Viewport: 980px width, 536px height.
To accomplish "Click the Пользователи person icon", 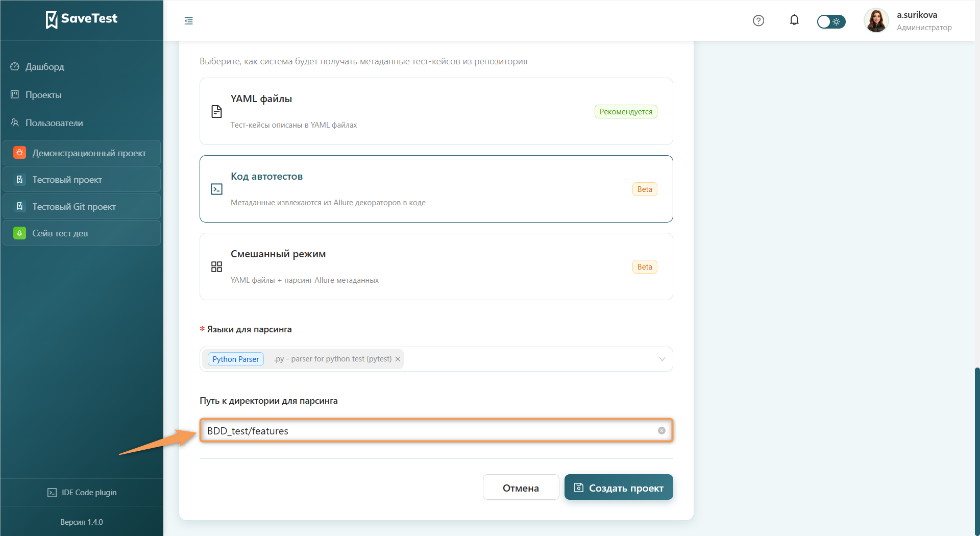I will click(15, 123).
